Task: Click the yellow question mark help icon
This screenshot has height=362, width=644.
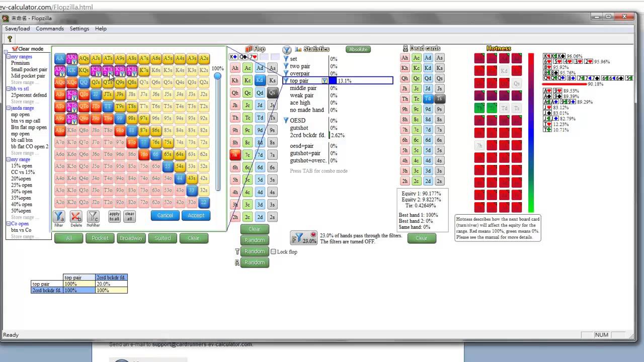Action: click(10, 39)
